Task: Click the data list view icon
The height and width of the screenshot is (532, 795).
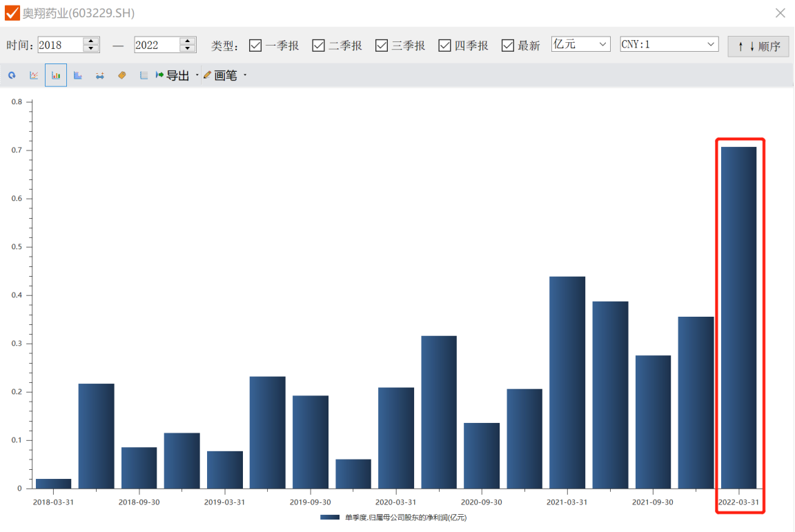Action: pyautogui.click(x=144, y=75)
